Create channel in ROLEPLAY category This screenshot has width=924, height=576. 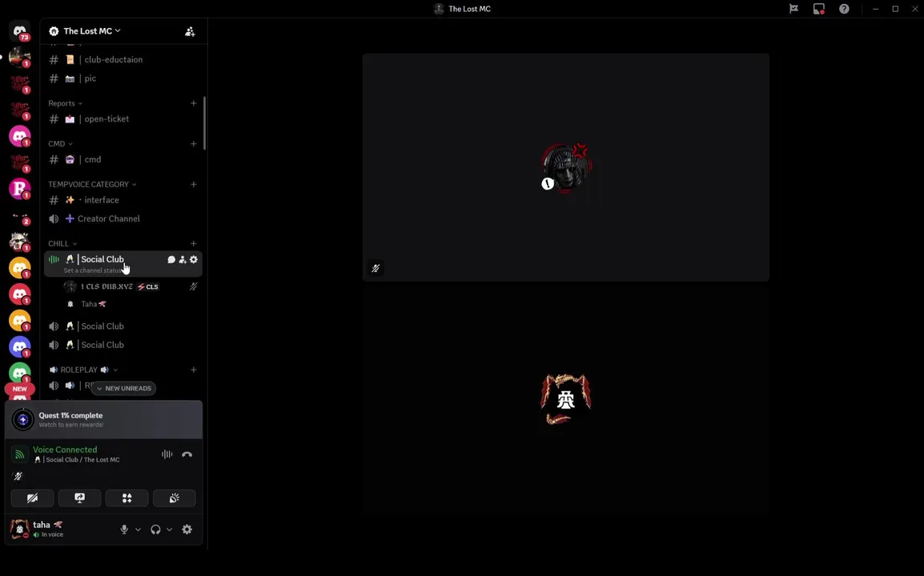[x=193, y=370]
